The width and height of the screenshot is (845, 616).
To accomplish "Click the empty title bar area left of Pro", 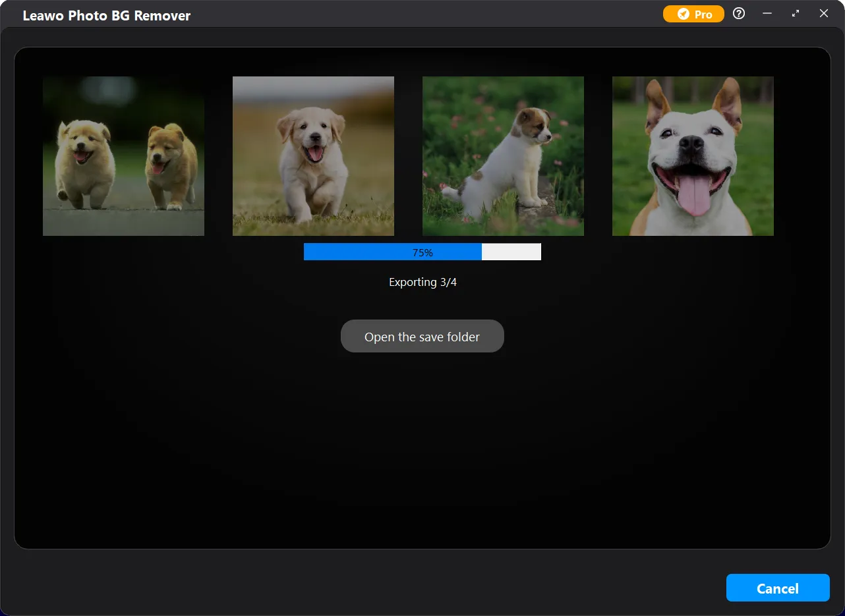I will [x=428, y=14].
